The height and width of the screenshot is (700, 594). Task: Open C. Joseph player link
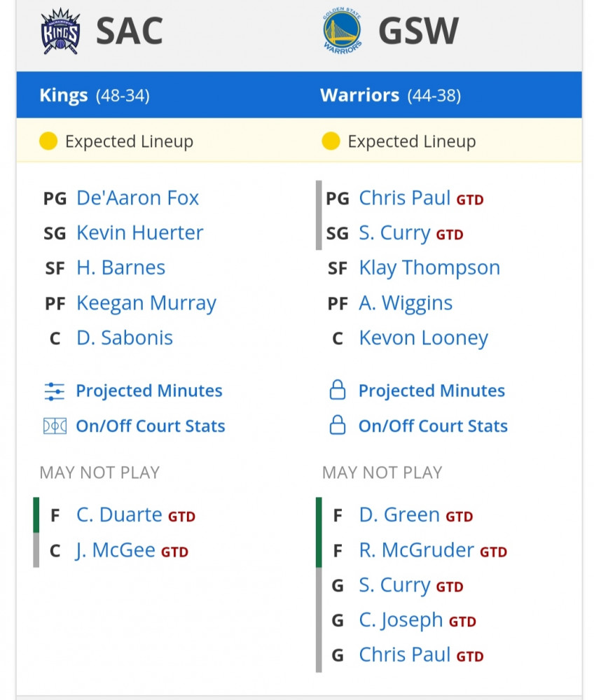click(401, 620)
